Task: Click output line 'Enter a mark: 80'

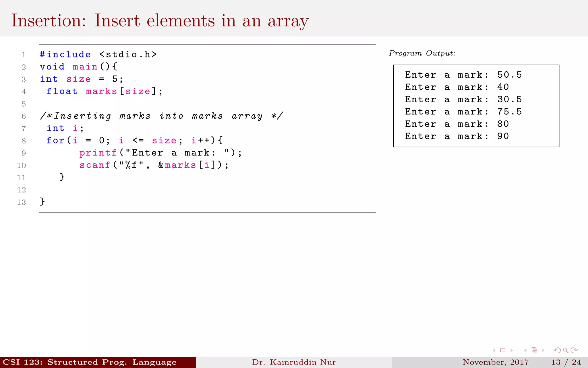Action: tap(457, 124)
